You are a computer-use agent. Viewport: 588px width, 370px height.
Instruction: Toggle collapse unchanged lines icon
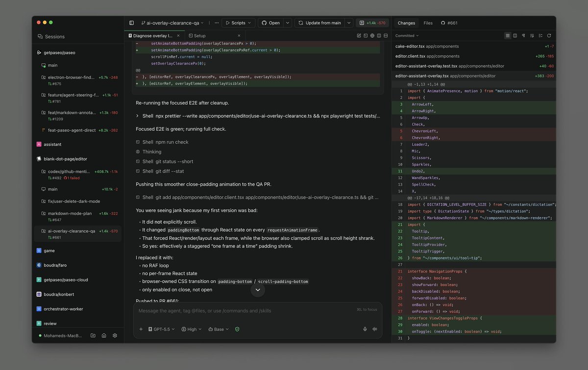pos(540,36)
